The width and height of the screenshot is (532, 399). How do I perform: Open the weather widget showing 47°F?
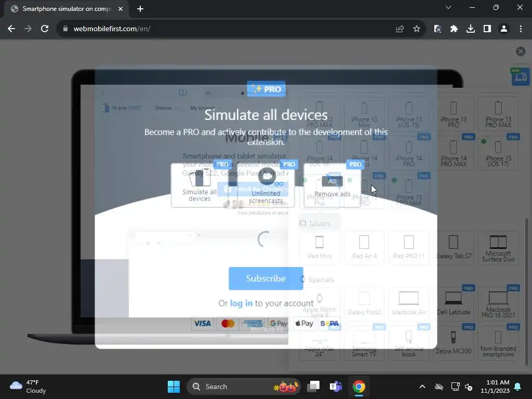click(x=28, y=387)
